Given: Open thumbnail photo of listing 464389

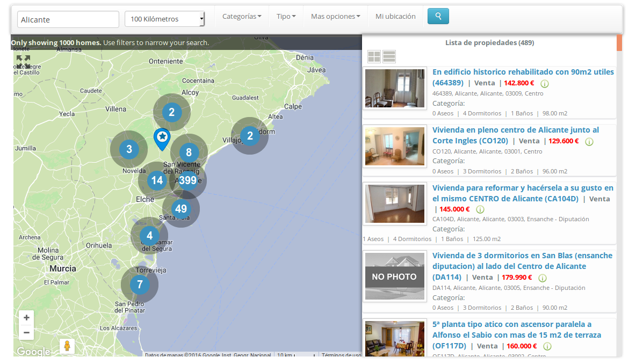Looking at the screenshot, I should point(395,88).
